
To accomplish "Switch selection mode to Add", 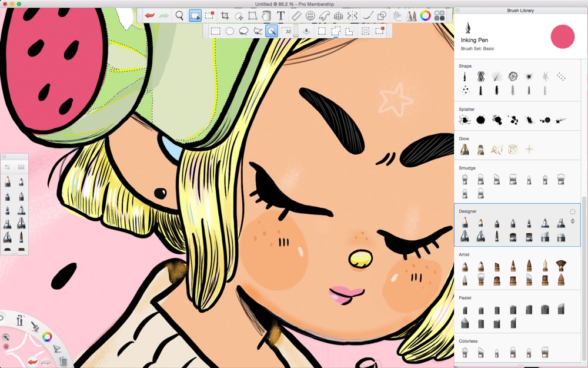I will pyautogui.click(x=336, y=31).
